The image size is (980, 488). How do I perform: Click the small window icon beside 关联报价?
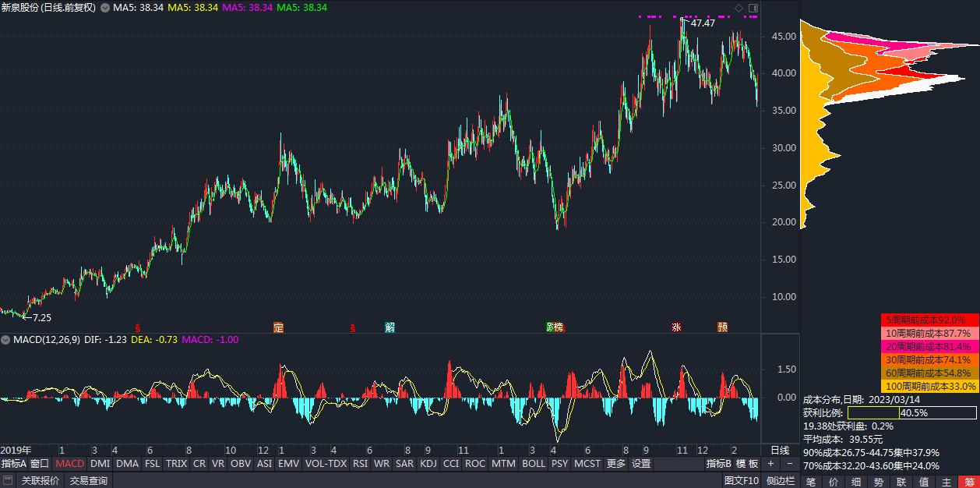pos(8,481)
